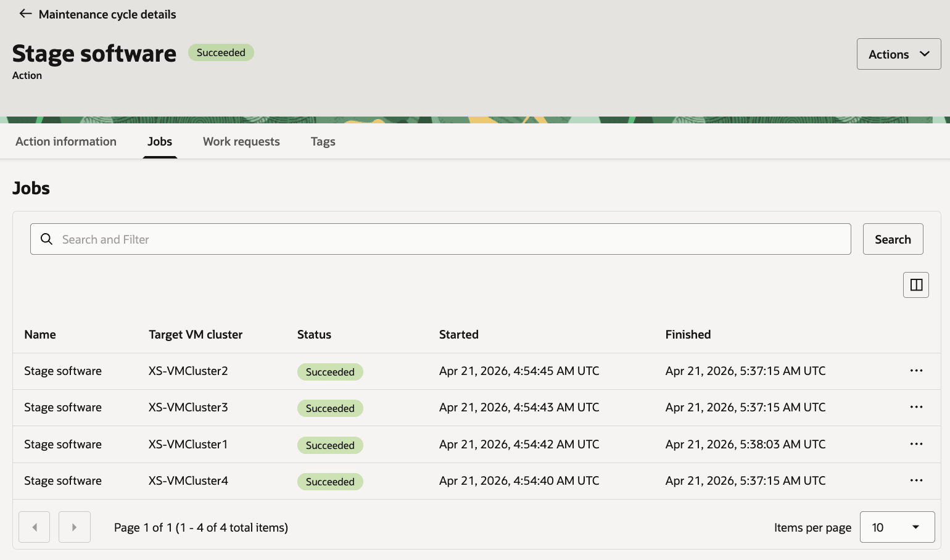Click Succeeded badge in XS-VMCluster3 row
Screen dimensions: 950x560
(x=330, y=408)
